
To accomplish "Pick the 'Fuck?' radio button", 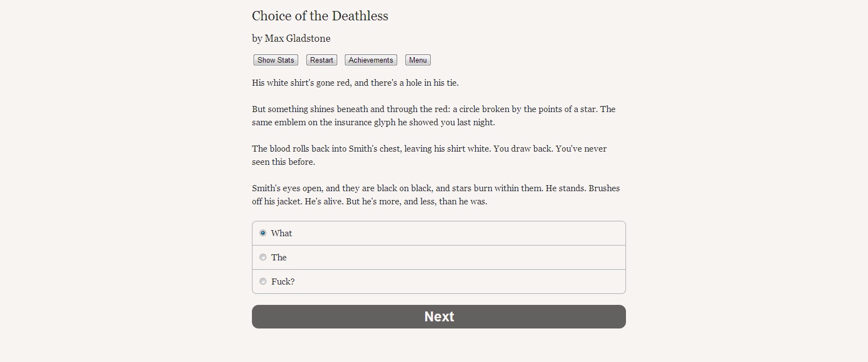I will [x=263, y=281].
